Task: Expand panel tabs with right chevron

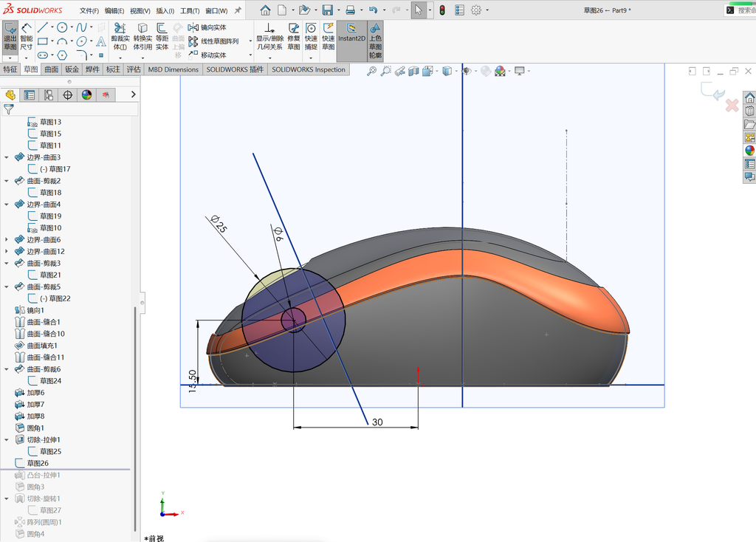Action: (x=134, y=95)
